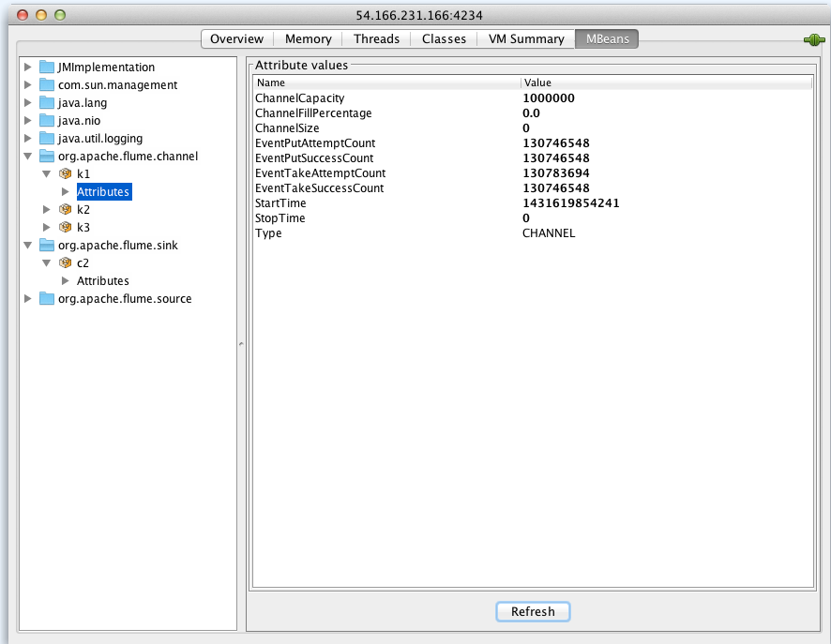Go to the Threads tab
The image size is (831, 644).
(x=376, y=39)
